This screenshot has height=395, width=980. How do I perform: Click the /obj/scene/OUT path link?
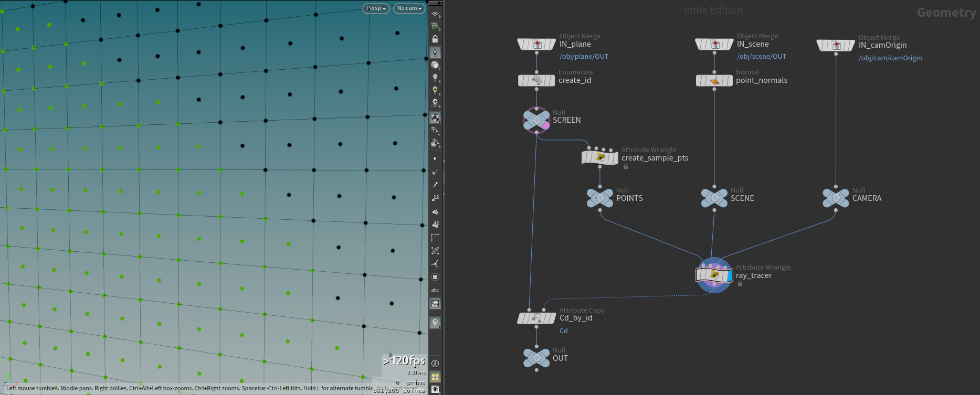(x=762, y=57)
